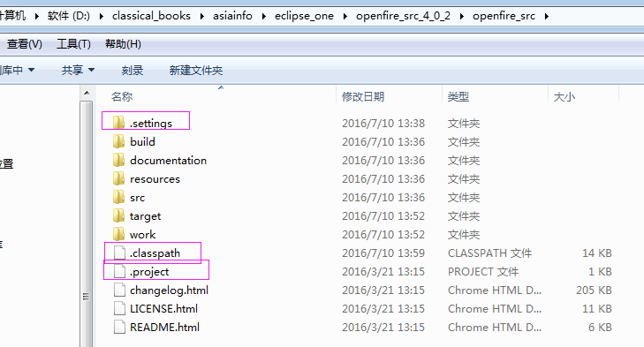
Task: Click the .classpath file icon
Action: point(119,253)
